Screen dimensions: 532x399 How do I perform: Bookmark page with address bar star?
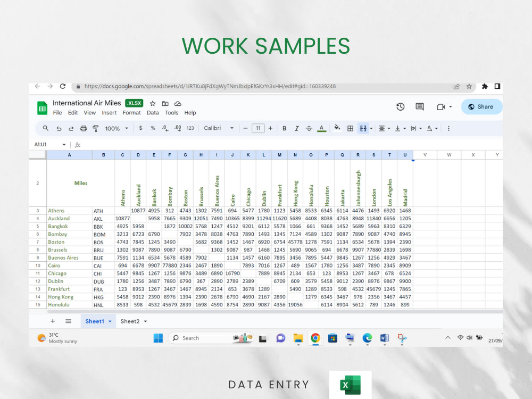[469, 87]
